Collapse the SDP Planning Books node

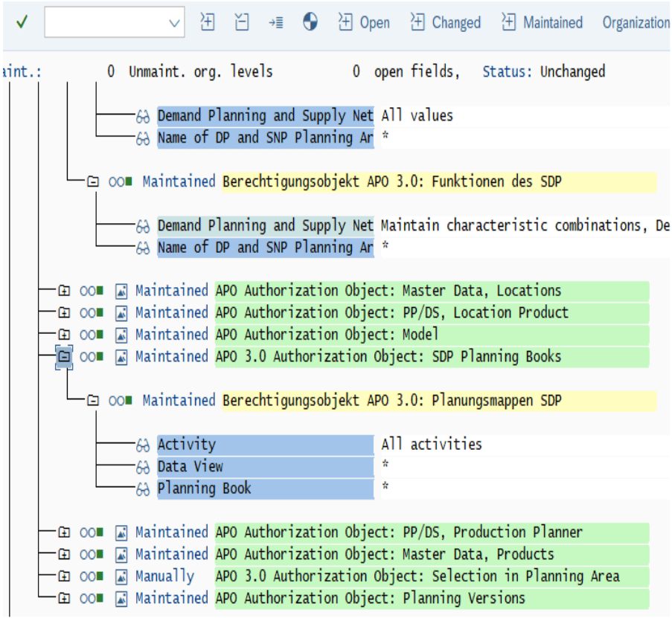pyautogui.click(x=64, y=357)
